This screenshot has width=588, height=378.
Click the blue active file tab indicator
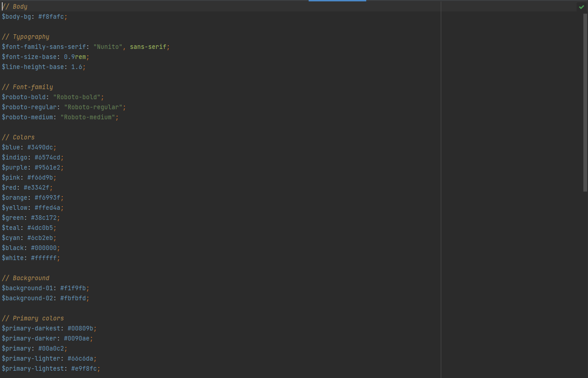pos(337,1)
